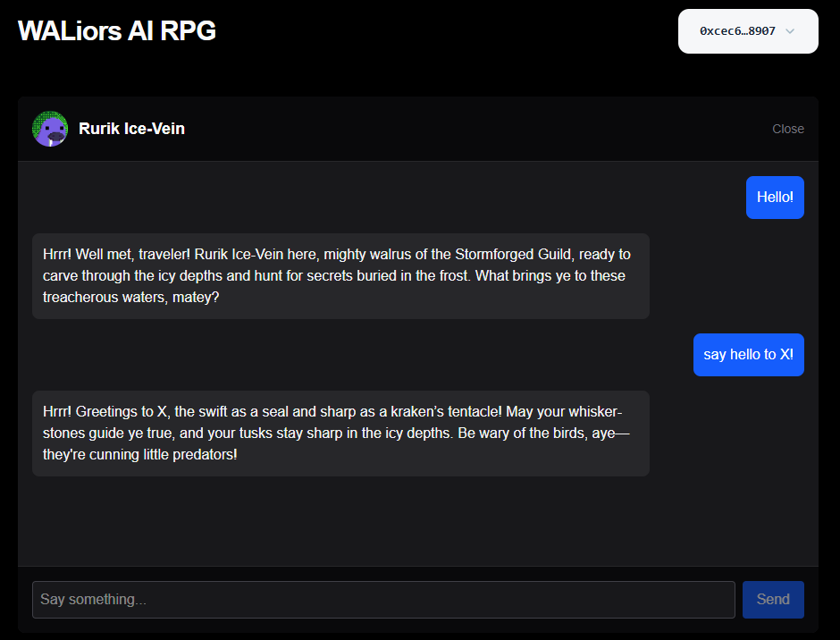The image size is (840, 640).
Task: Click the Rurik Ice-Vein character name
Action: 131,129
